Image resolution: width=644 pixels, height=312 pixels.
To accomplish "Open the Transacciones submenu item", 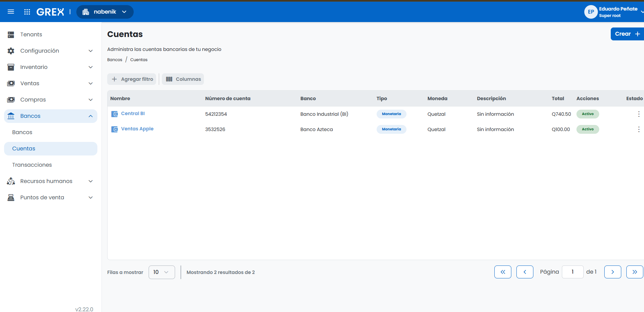I will click(x=51, y=165).
